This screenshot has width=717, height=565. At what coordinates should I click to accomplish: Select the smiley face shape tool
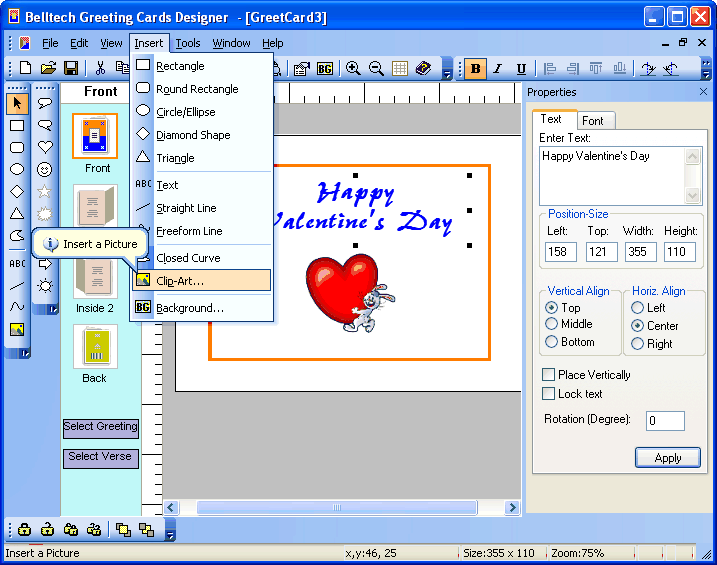point(44,170)
